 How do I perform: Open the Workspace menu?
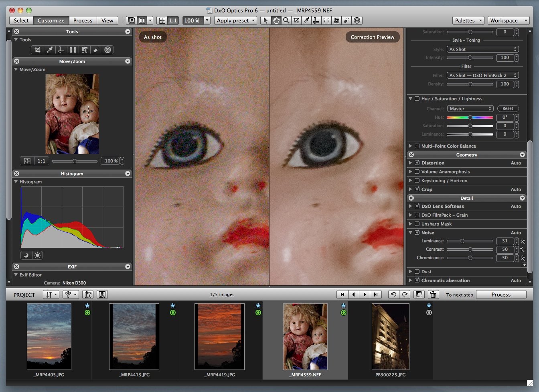coord(509,20)
